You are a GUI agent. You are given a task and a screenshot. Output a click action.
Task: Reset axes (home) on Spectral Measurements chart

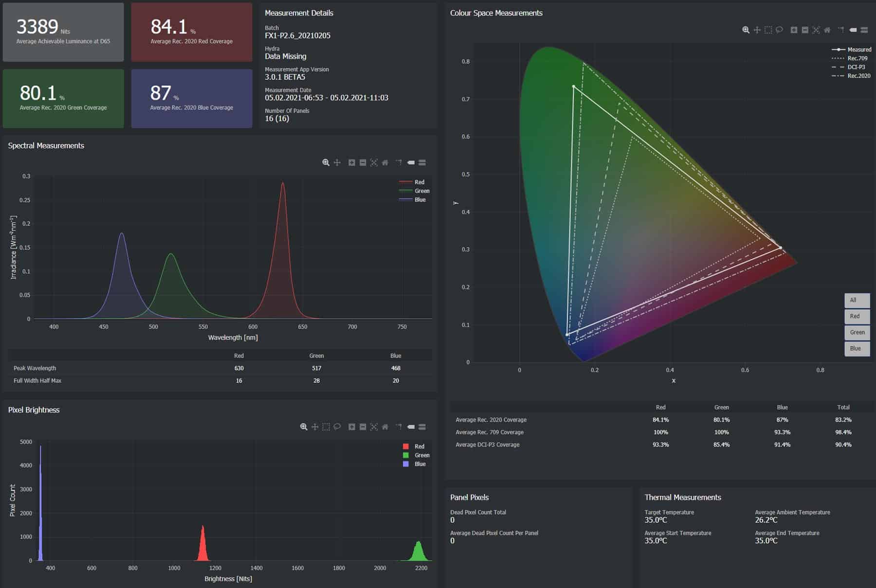tap(385, 162)
